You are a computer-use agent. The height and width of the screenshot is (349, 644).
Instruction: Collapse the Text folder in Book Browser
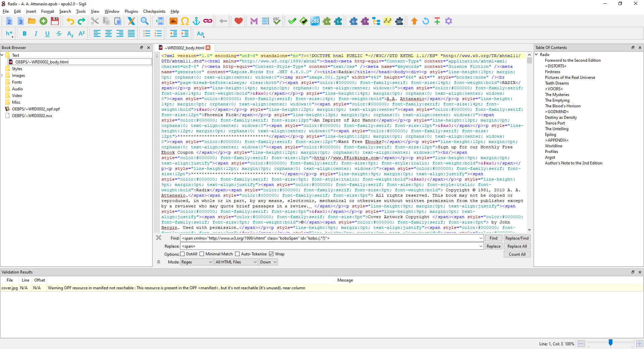point(2,55)
